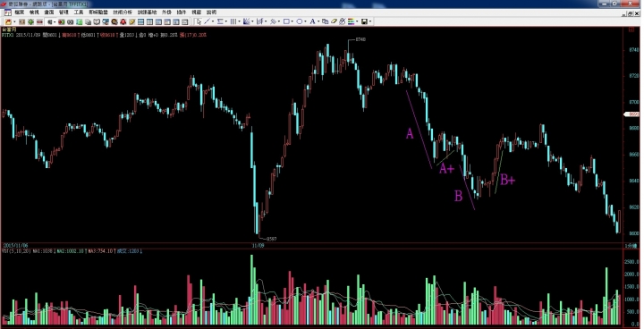Click the red alarm bell icon
644x329 pixels.
[123, 21]
